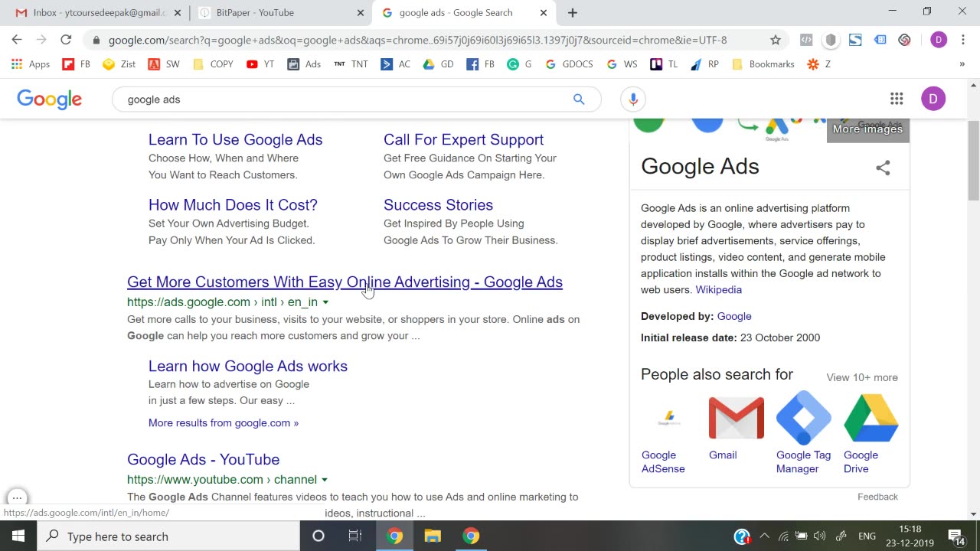980x551 pixels.
Task: Click the taskbar search box
Action: pyautogui.click(x=168, y=536)
